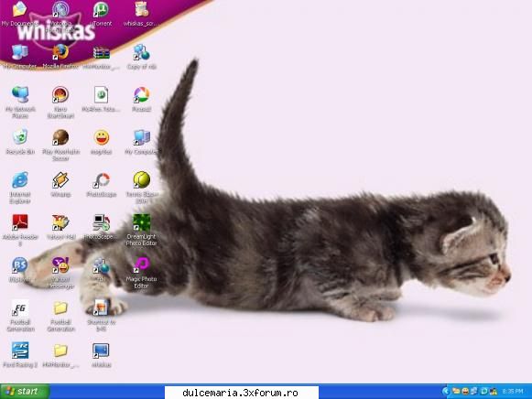Launch Mozilla Firefox from the desktop
This screenshot has width=532, height=399.
coord(60,52)
